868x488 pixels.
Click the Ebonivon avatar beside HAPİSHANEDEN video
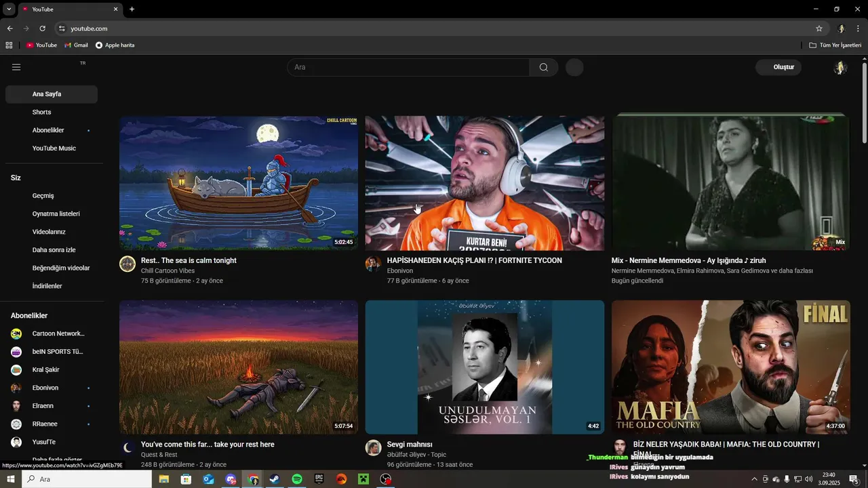click(373, 264)
